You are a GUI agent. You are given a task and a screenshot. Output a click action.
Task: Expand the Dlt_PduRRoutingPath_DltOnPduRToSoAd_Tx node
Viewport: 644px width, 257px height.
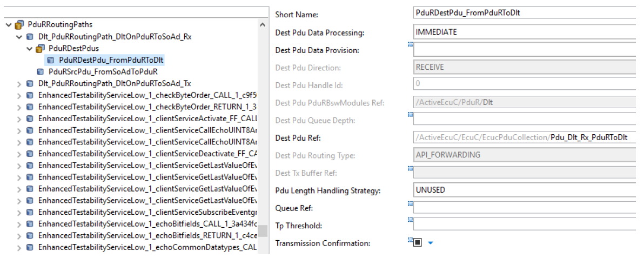pos(19,83)
